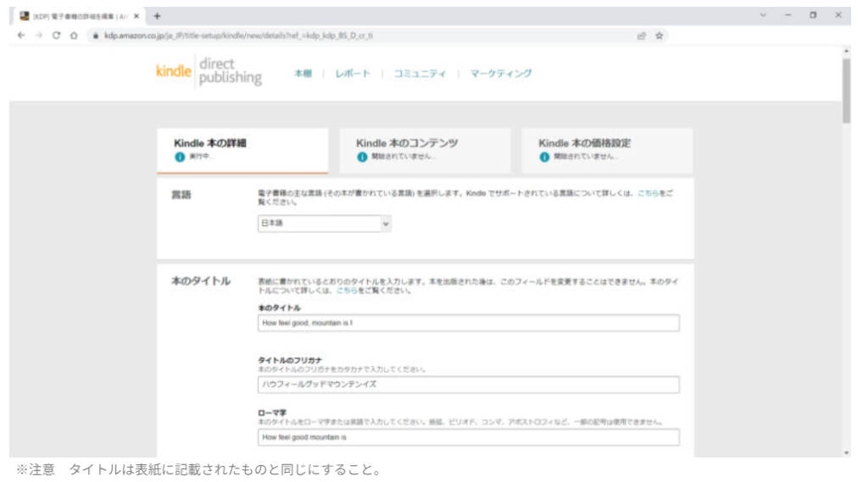The height and width of the screenshot is (482, 868).
Task: Open the マーケティング menu item
Action: [x=501, y=74]
